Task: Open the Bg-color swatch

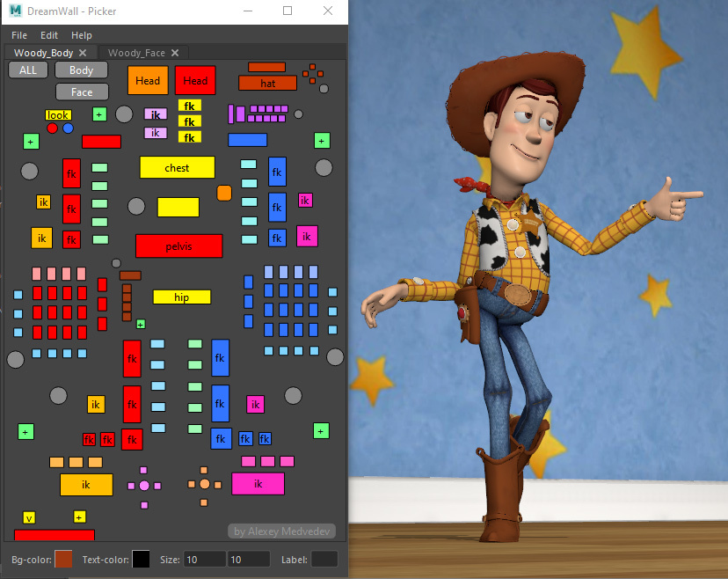Action: (x=63, y=559)
